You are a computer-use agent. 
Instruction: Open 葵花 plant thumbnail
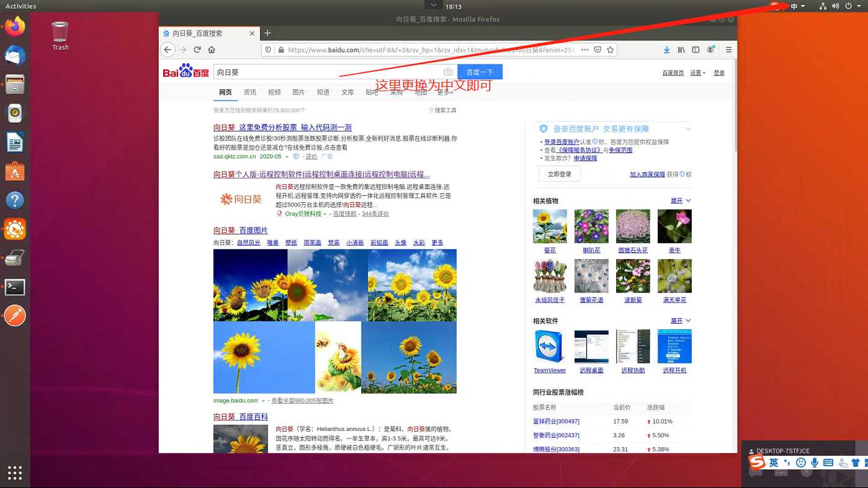(x=550, y=226)
